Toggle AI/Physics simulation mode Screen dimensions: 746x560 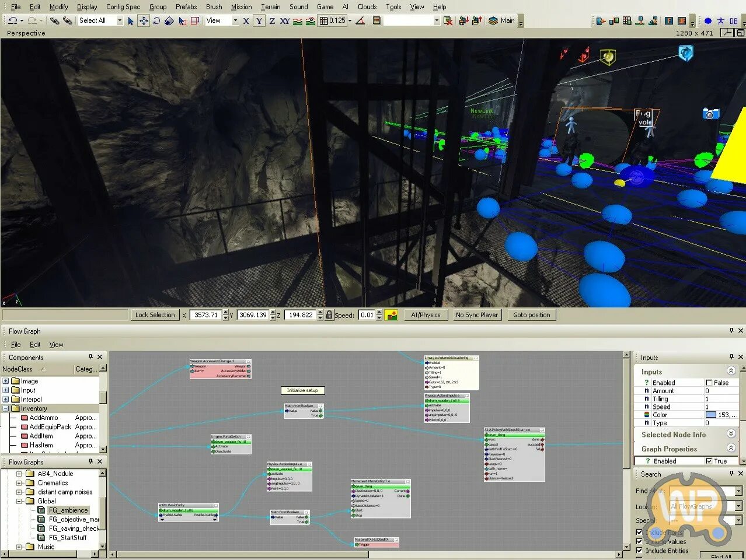click(426, 315)
